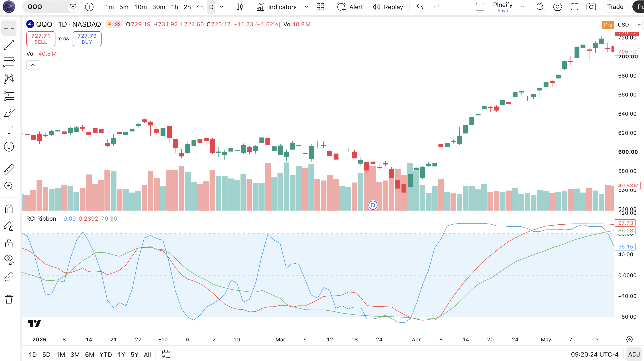Click the symbol sun session icon
644x361 pixels.
(x=110, y=24)
